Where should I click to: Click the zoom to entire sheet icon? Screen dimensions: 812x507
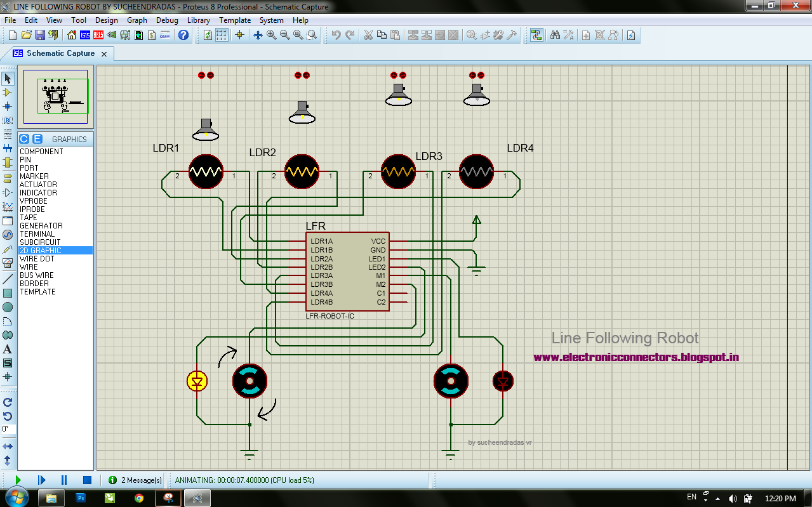(298, 35)
